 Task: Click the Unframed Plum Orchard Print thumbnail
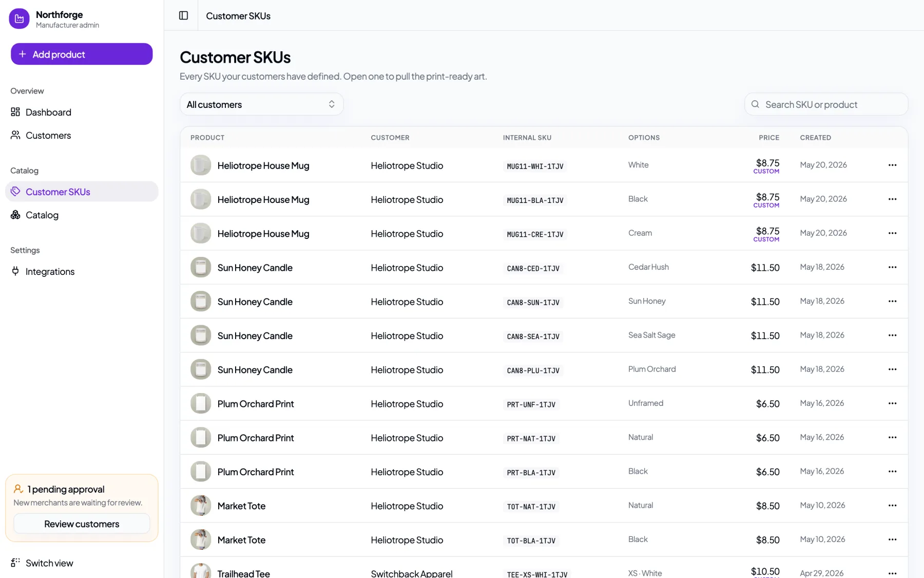click(x=201, y=403)
